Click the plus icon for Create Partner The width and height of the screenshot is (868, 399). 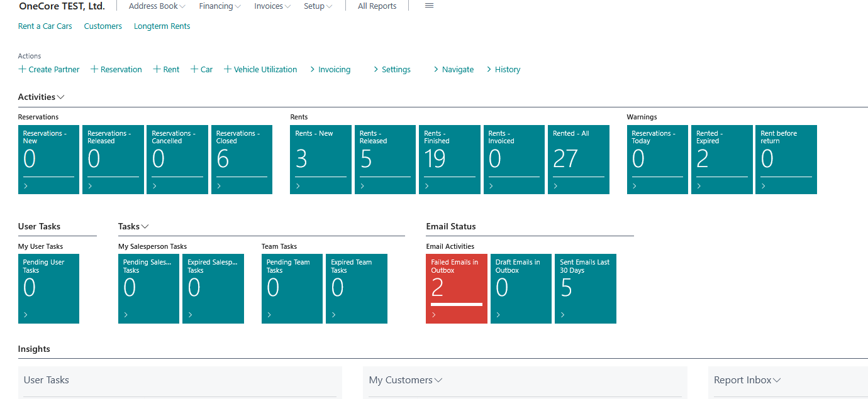[23, 70]
